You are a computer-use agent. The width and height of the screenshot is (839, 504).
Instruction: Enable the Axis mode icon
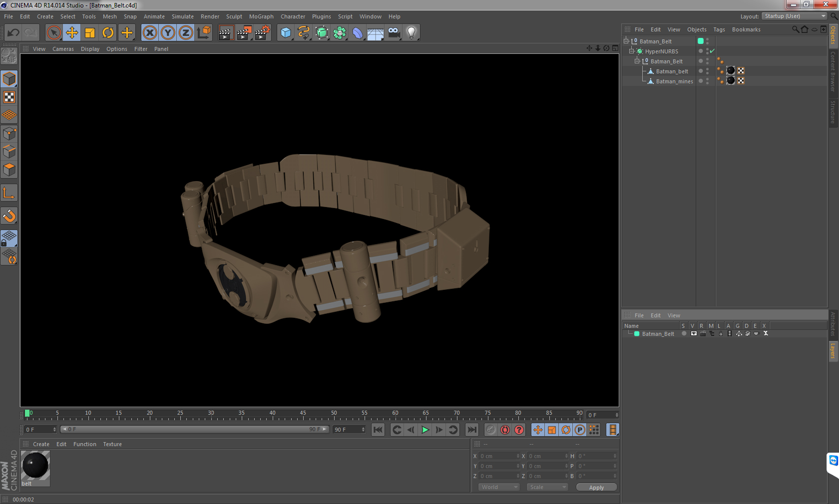[9, 193]
